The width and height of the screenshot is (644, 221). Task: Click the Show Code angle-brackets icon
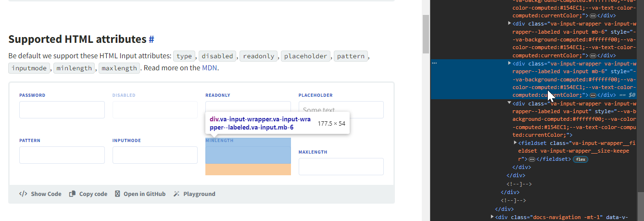pos(23,194)
